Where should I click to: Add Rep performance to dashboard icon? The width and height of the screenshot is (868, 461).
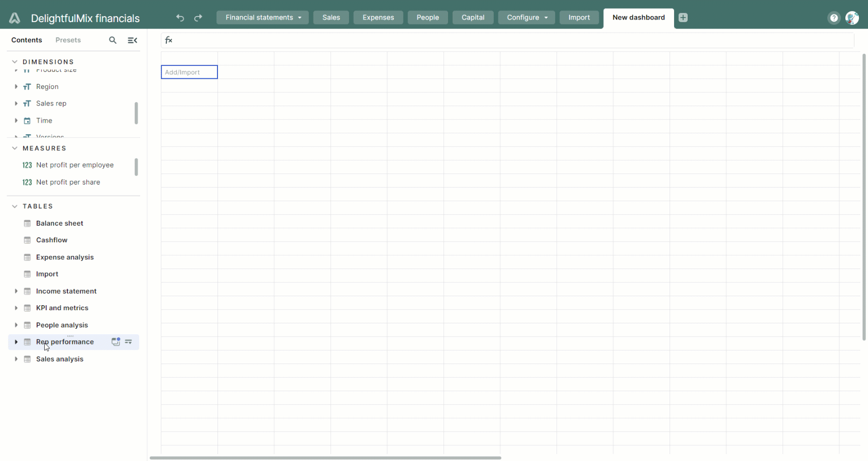[x=116, y=342]
